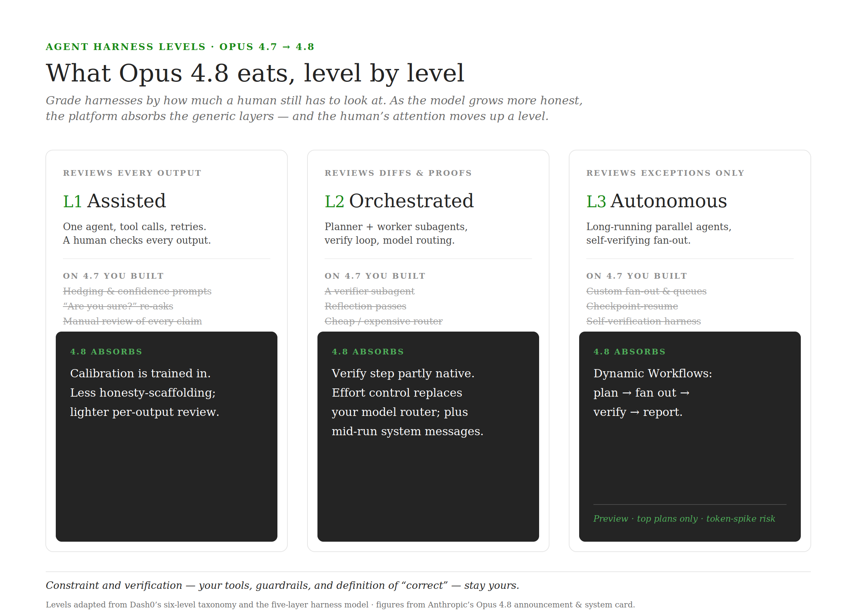Select the green L2 level label
Screen dimensions: 858x616
(334, 201)
